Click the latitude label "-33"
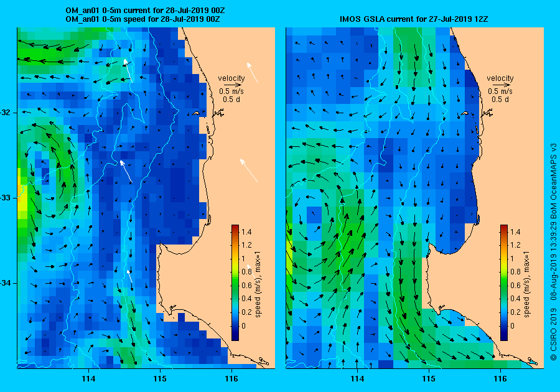This screenshot has width=560, height=392. coord(6,198)
